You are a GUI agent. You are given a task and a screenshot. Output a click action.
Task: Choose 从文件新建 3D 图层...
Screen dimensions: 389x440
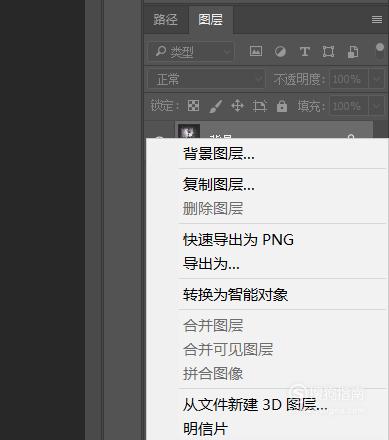(255, 405)
